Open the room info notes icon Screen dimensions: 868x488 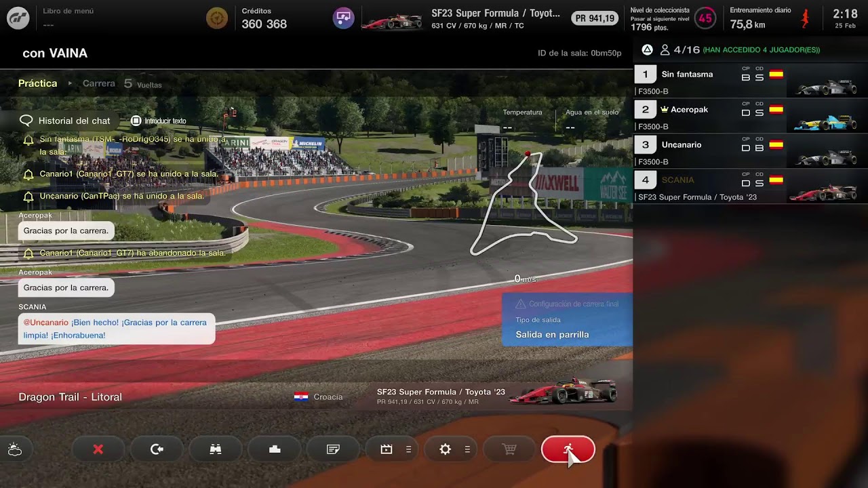pos(333,449)
